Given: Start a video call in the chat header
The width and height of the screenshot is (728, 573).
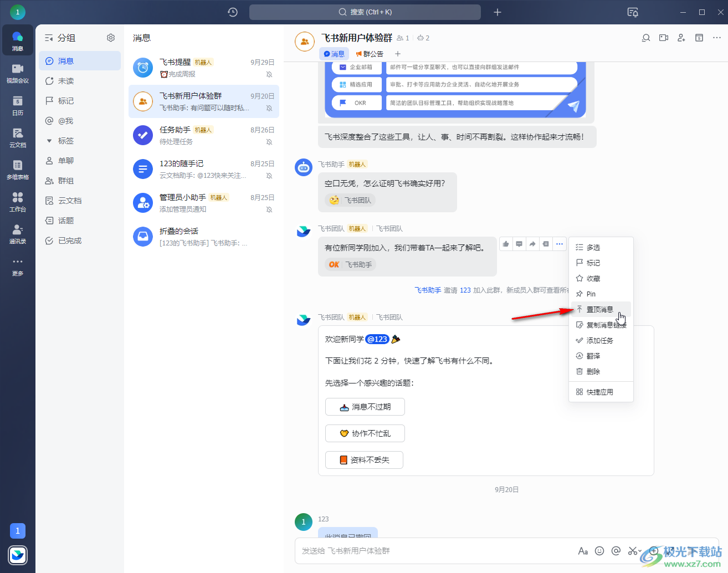Looking at the screenshot, I should (x=664, y=38).
